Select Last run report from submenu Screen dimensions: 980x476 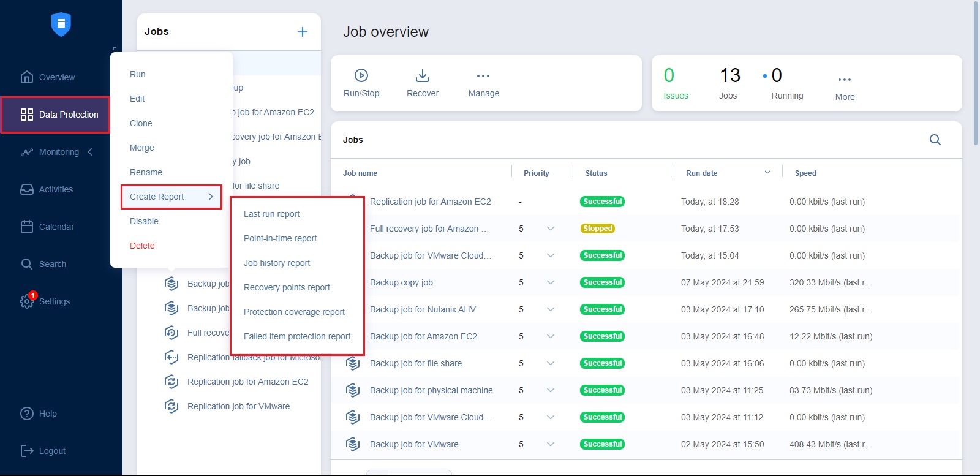click(x=271, y=214)
